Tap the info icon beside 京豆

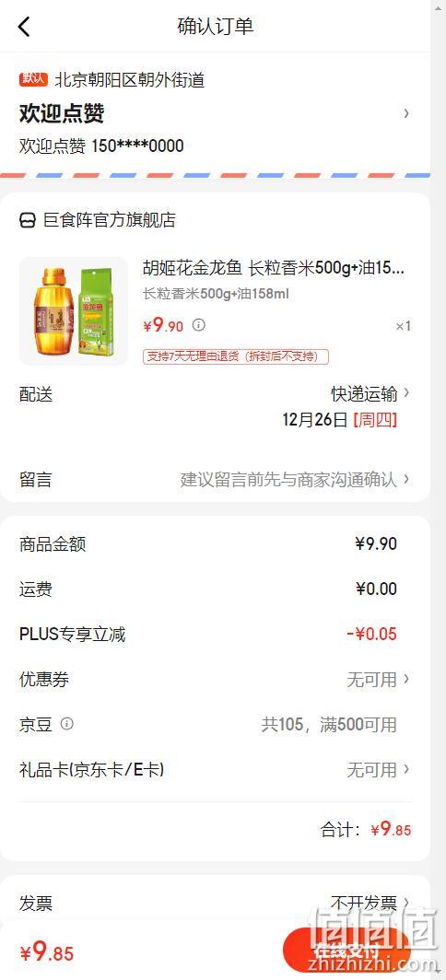pos(67,724)
